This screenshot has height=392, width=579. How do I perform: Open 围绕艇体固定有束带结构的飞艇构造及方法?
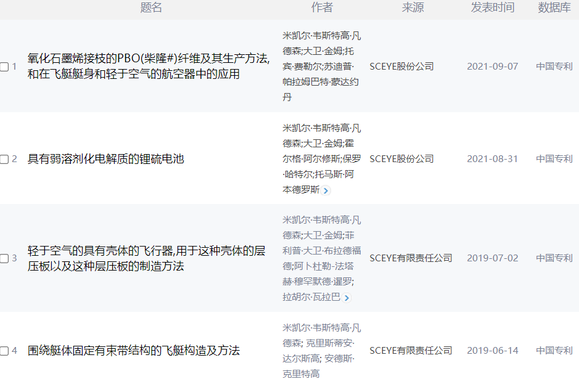point(133,351)
